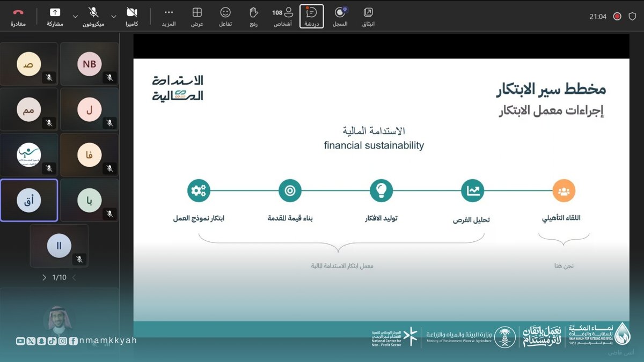Select the اا participant tile

tap(59, 246)
